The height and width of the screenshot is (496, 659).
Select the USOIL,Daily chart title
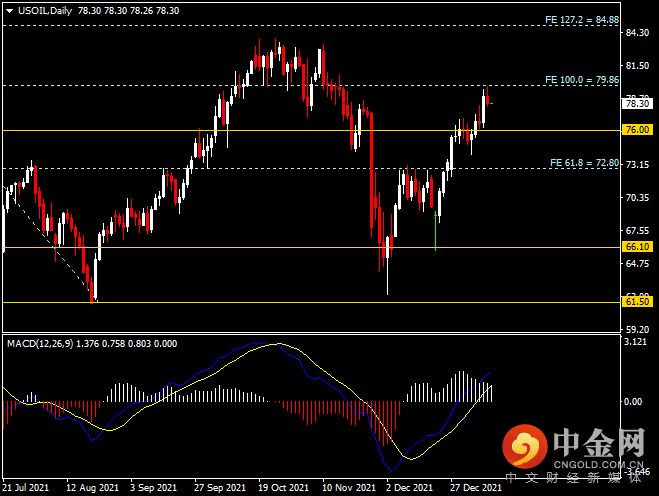point(45,11)
